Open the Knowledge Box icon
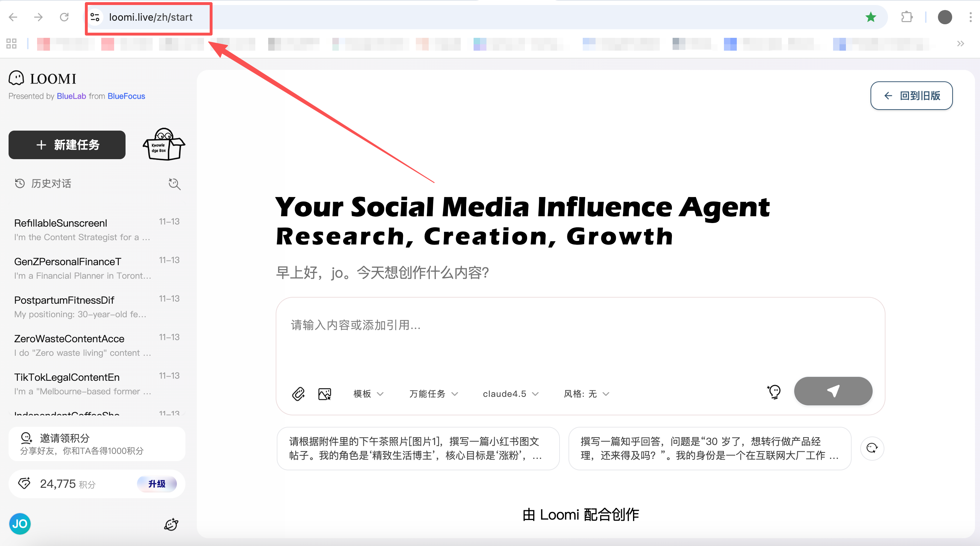Image resolution: width=980 pixels, height=546 pixels. (x=164, y=144)
